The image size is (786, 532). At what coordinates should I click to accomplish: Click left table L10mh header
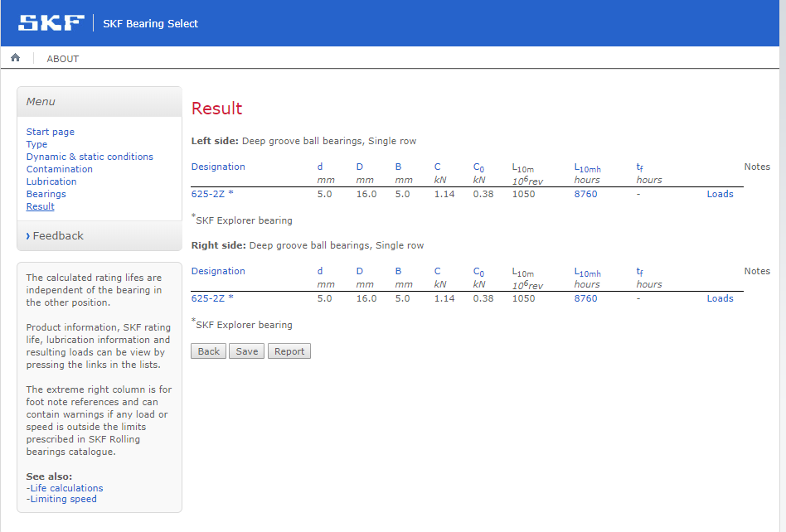(x=587, y=168)
